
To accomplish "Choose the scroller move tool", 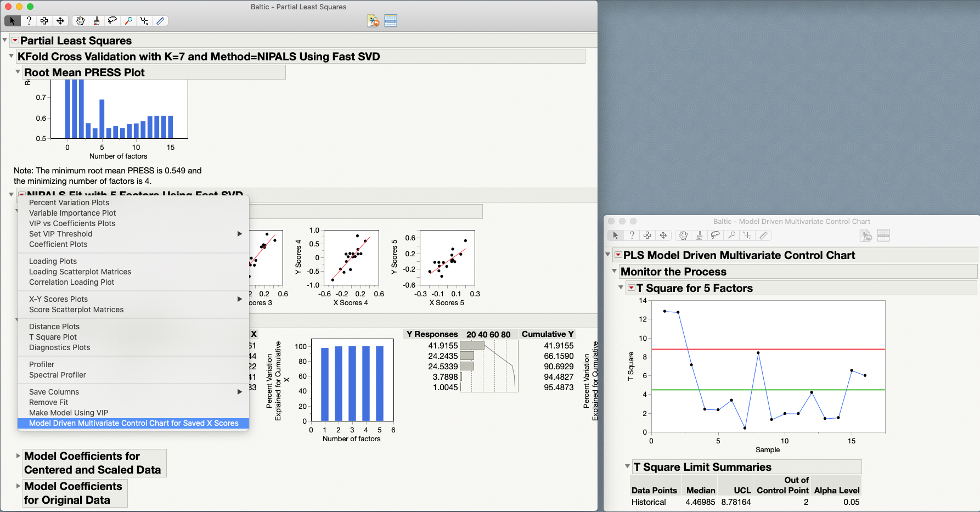I will 60,21.
